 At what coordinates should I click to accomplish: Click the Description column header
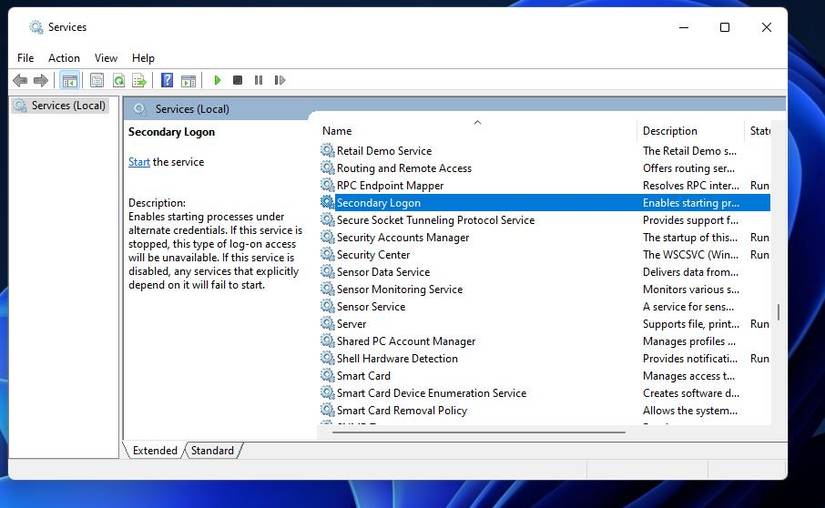pos(670,131)
